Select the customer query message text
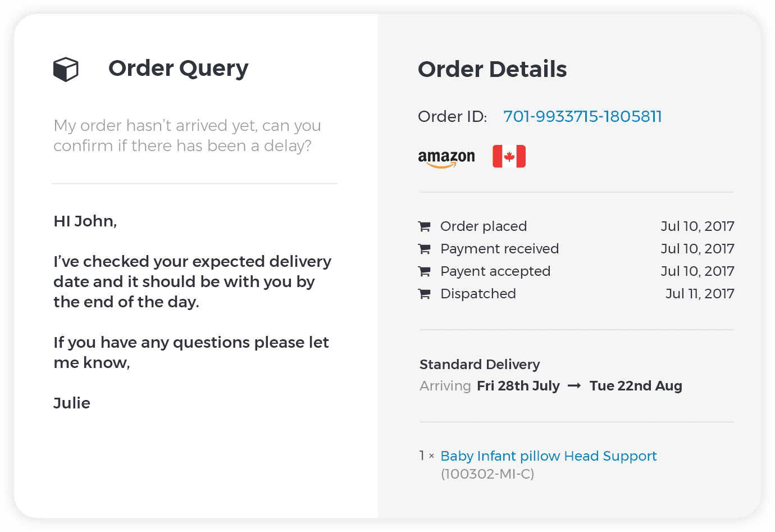This screenshot has height=532, width=775. pos(187,135)
